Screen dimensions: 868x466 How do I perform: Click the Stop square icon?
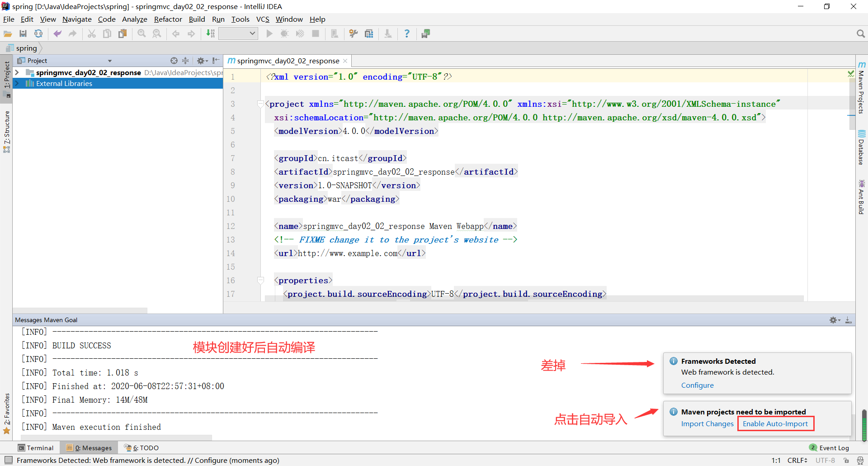pyautogui.click(x=316, y=33)
